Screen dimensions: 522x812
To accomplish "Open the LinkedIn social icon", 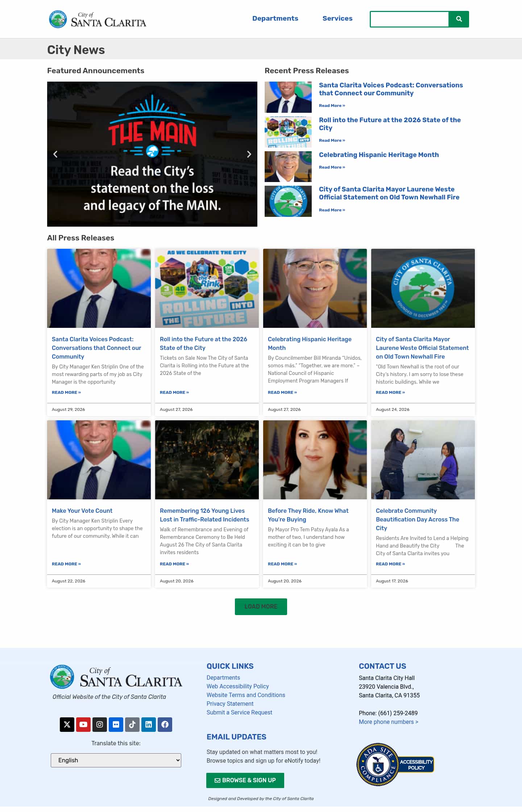I will click(149, 724).
